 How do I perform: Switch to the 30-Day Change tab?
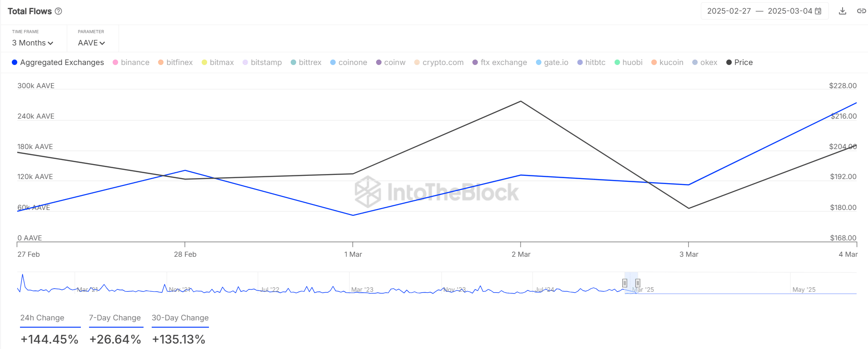pyautogui.click(x=180, y=318)
